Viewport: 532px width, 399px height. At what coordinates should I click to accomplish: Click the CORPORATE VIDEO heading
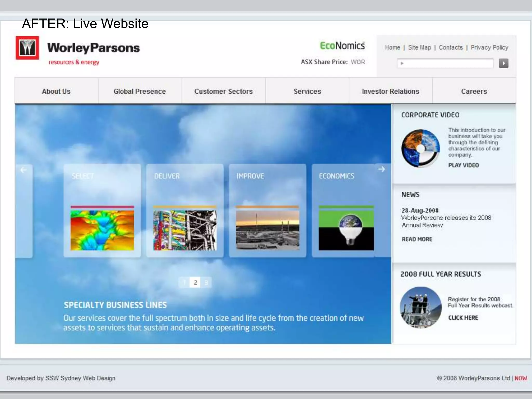430,115
